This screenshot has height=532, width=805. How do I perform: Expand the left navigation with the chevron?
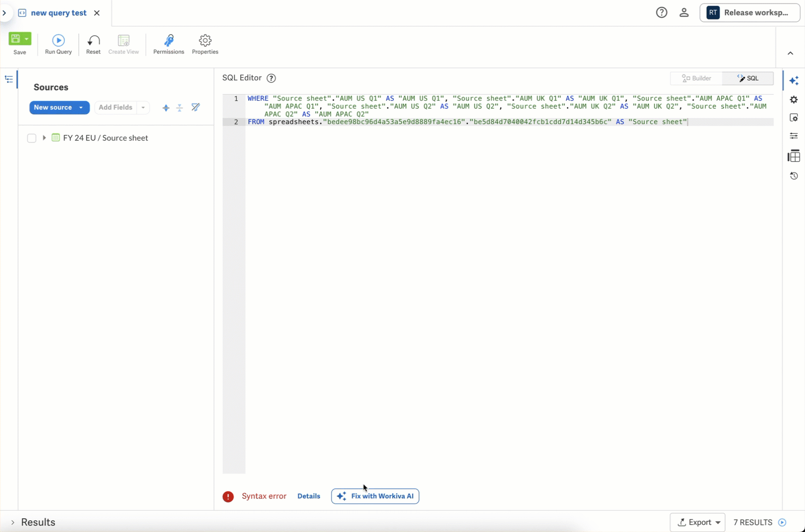[x=5, y=13]
